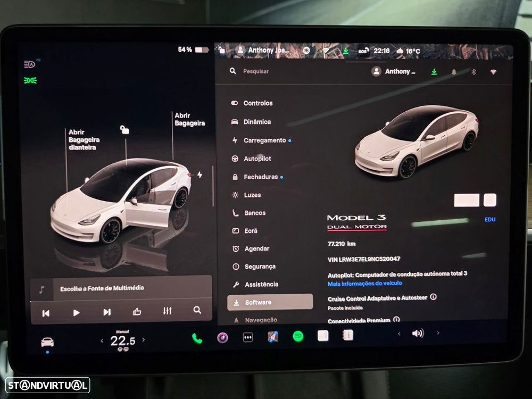Open the white notes app icon in dock

tap(323, 336)
